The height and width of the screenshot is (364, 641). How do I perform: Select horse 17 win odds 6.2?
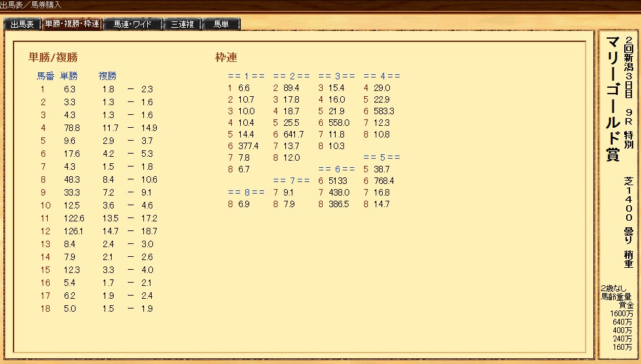click(x=70, y=296)
